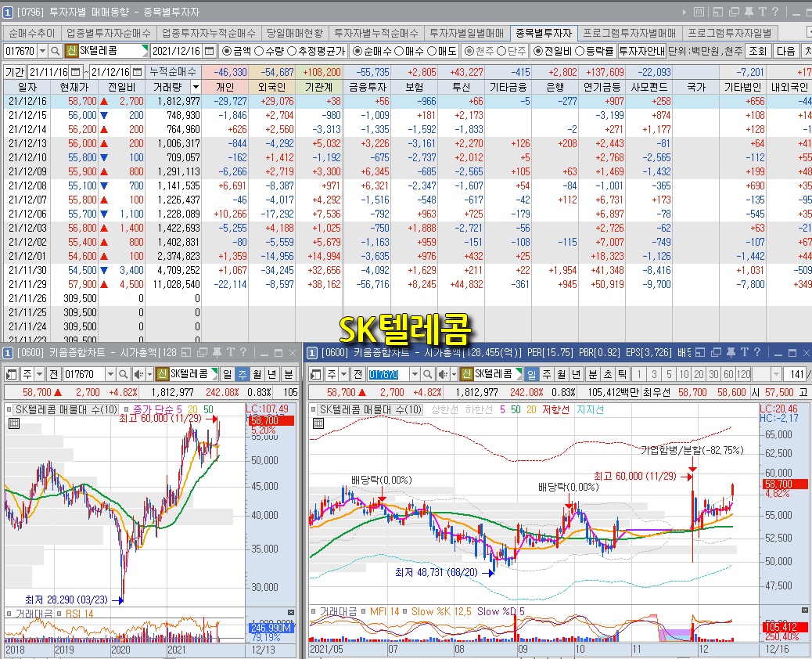Image resolution: width=812 pixels, height=659 pixels.
Task: Select 매수 radio option
Action: 399,52
